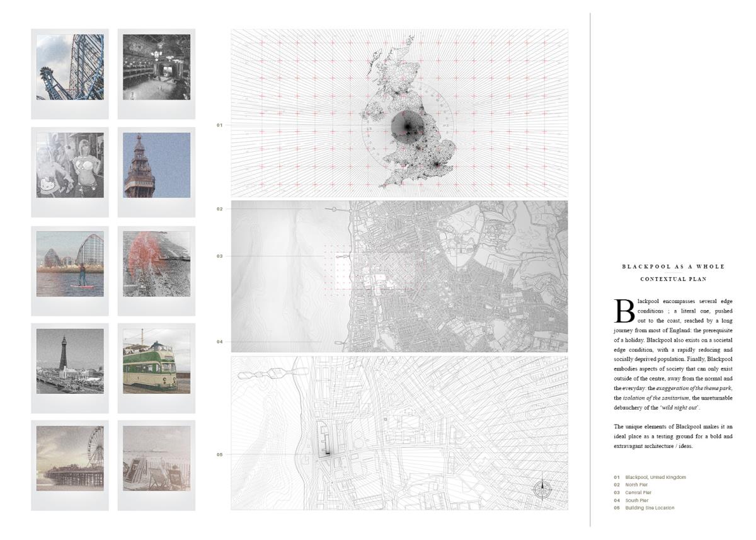This screenshot has height=540, width=756.
Task: Select the Blackpool Tower blue sky photo
Action: [156, 165]
